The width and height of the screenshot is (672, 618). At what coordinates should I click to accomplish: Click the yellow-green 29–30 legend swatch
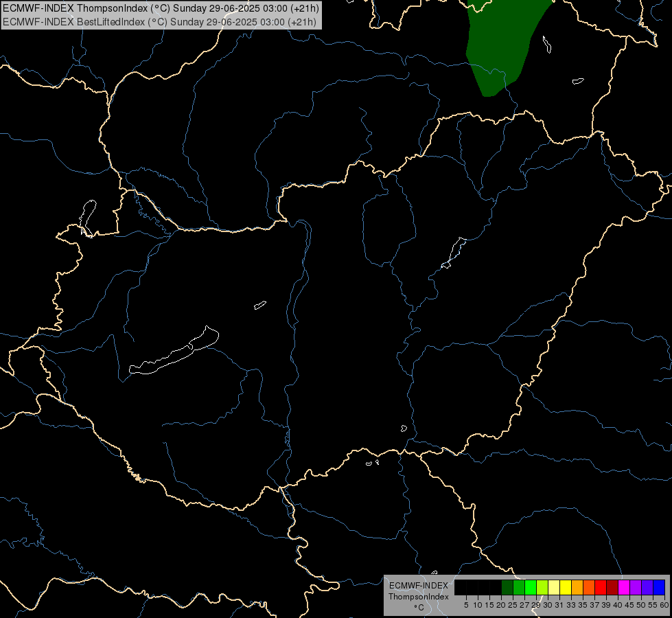[x=542, y=587]
